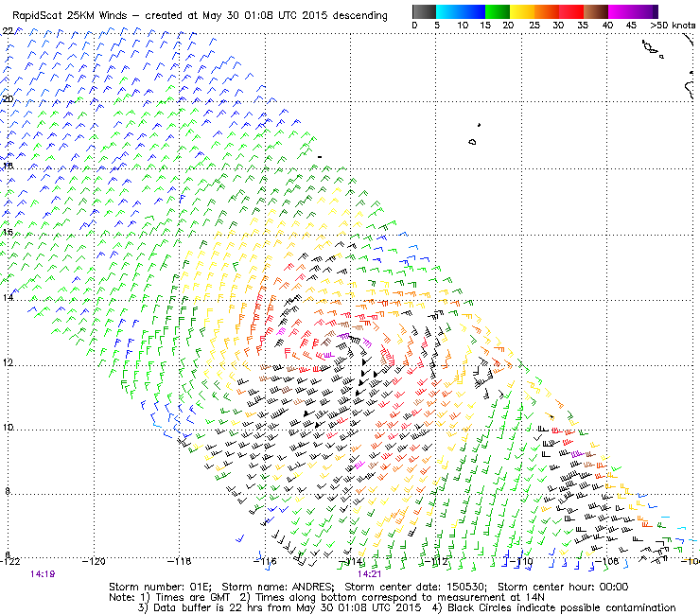Viewport: 700px width, 615px height.
Task: Click the "14" latitude axis label
Action: [8, 297]
